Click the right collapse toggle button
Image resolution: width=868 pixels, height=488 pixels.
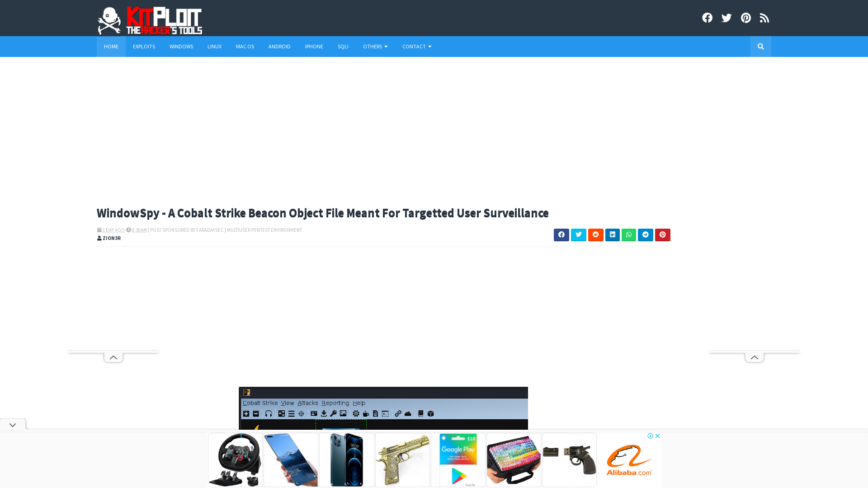[x=755, y=356]
